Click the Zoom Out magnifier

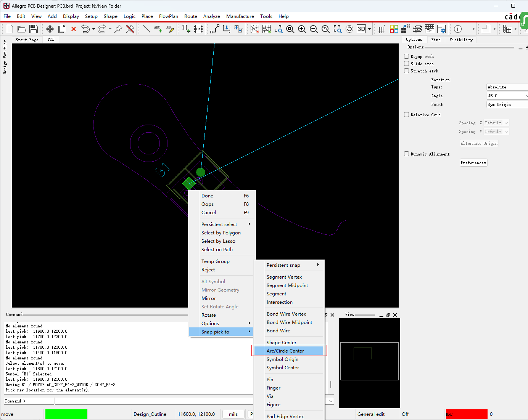[314, 29]
